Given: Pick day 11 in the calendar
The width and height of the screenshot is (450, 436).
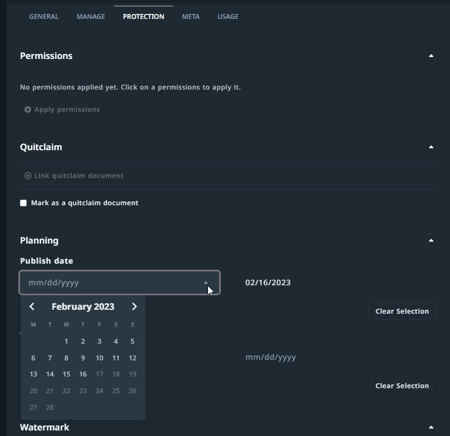Looking at the screenshot, I should point(116,358).
